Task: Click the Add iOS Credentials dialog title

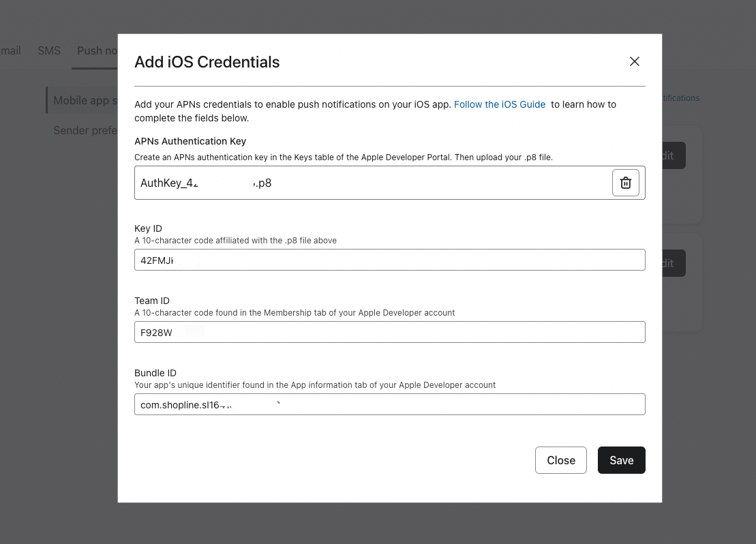Action: tap(207, 62)
